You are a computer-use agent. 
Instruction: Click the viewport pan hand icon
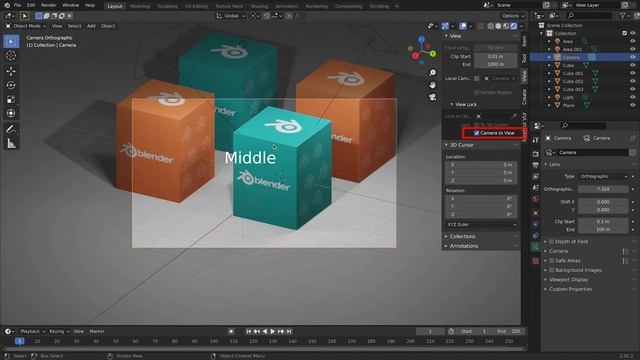point(432,85)
